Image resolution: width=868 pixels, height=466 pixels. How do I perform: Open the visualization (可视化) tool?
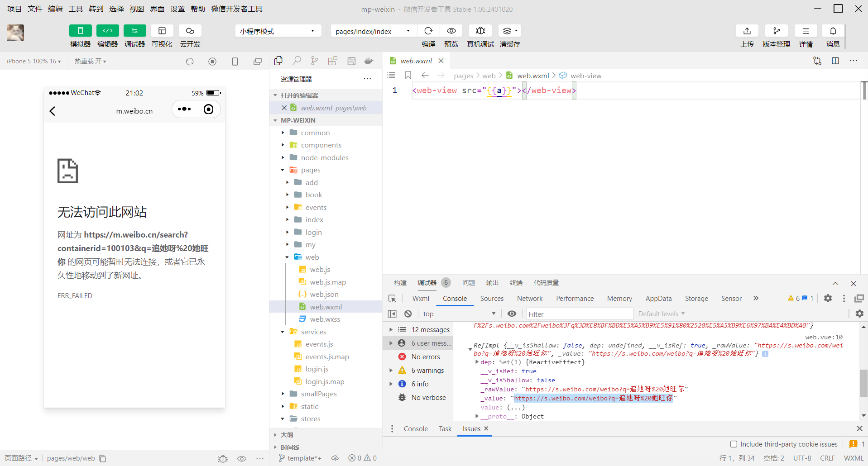[x=162, y=31]
